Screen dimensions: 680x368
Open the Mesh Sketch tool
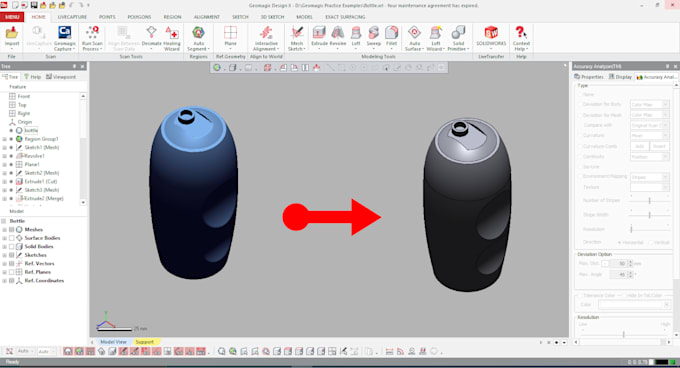[x=297, y=38]
